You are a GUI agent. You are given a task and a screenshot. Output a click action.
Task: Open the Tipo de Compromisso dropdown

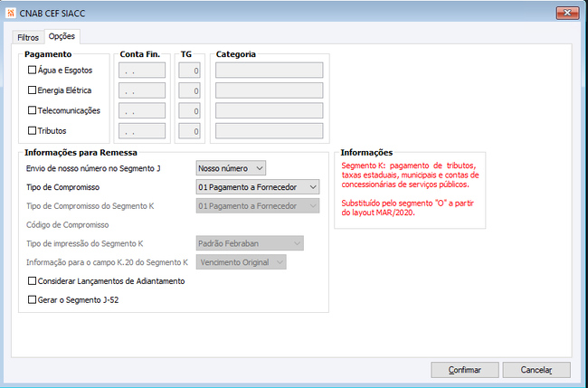(258, 187)
